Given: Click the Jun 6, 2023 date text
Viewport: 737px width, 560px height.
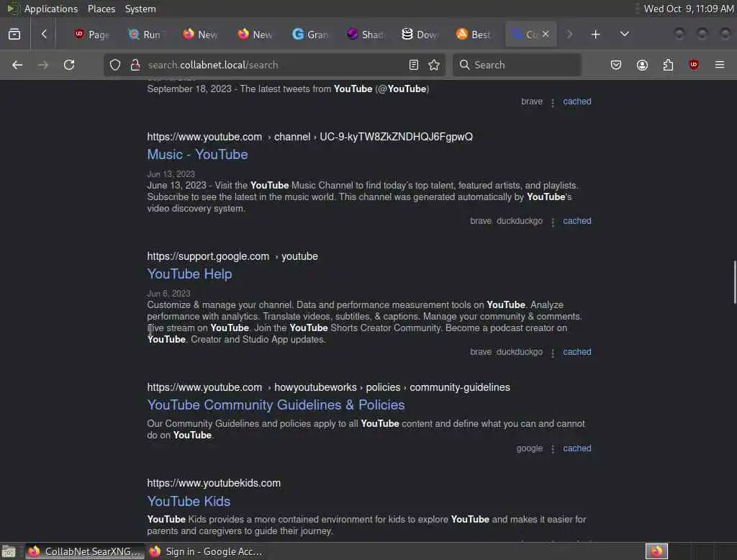Looking at the screenshot, I should coord(168,294).
